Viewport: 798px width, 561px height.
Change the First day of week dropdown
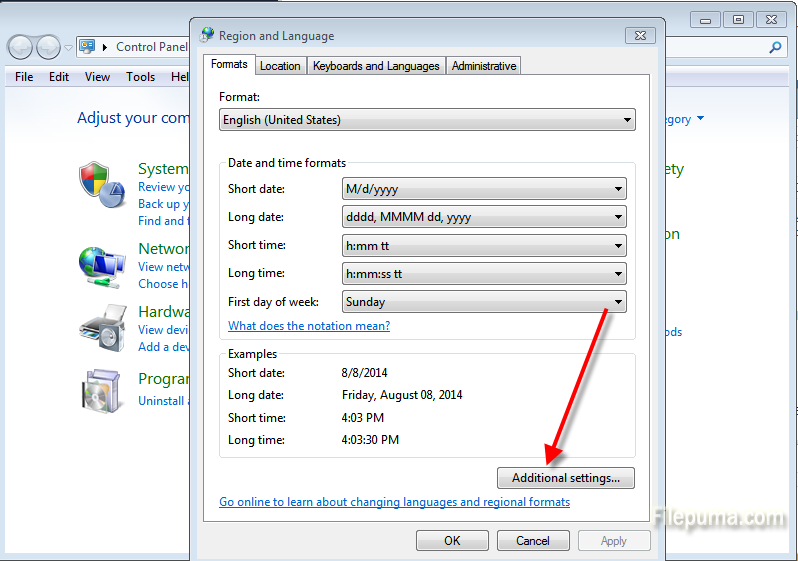coord(484,301)
